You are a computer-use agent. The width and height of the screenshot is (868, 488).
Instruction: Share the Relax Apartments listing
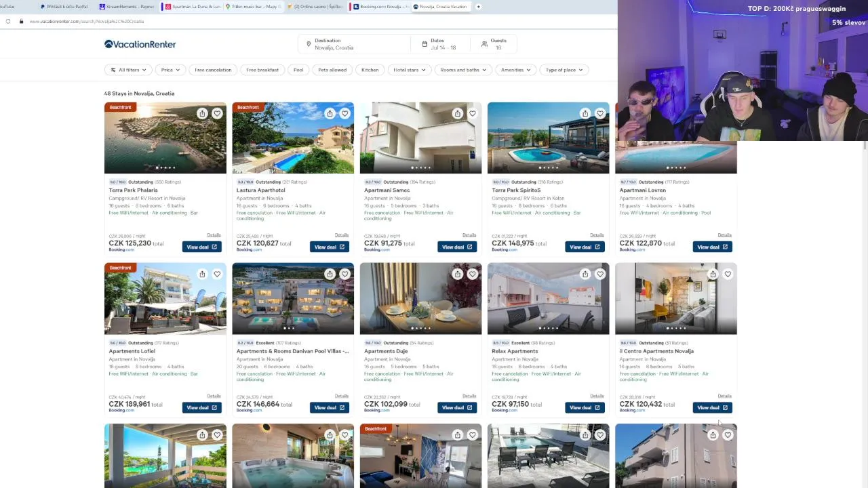click(585, 274)
